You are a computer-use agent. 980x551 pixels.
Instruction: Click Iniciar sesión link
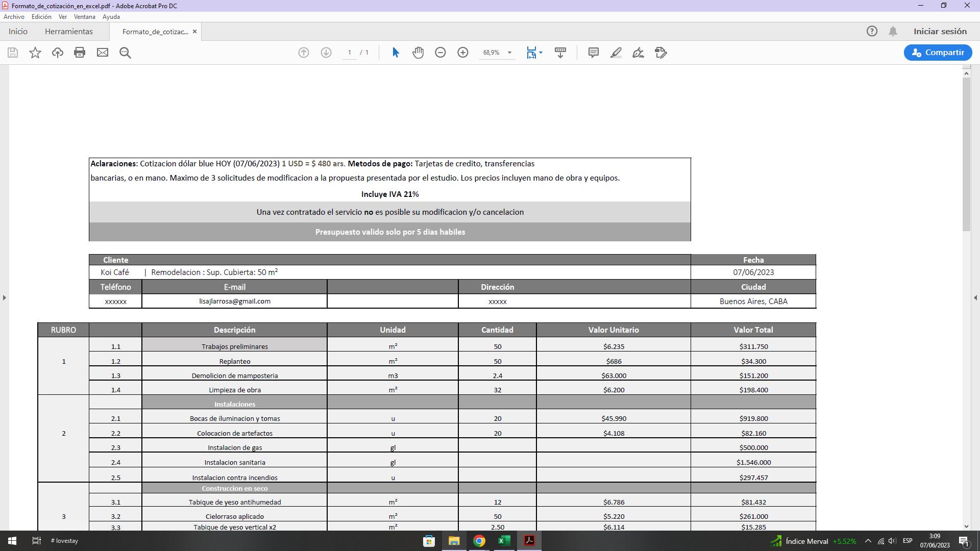940,32
